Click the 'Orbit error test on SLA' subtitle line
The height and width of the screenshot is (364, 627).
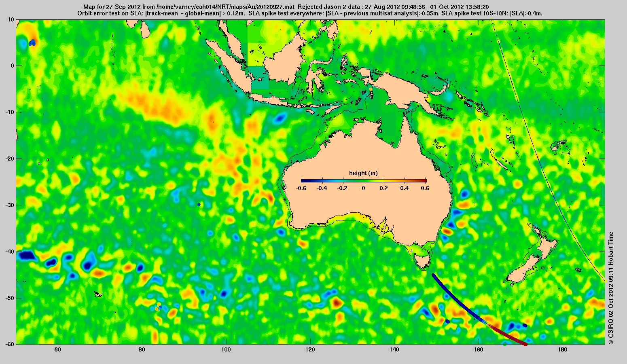pos(310,13)
